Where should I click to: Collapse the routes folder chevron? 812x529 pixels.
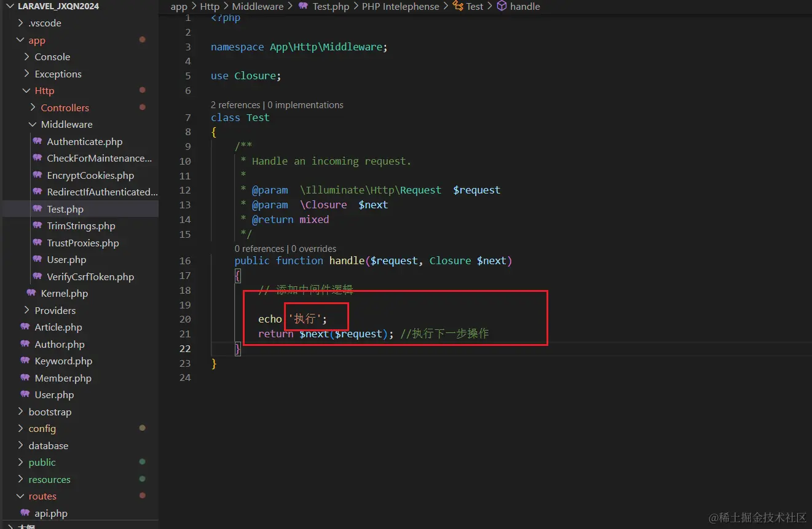click(21, 496)
